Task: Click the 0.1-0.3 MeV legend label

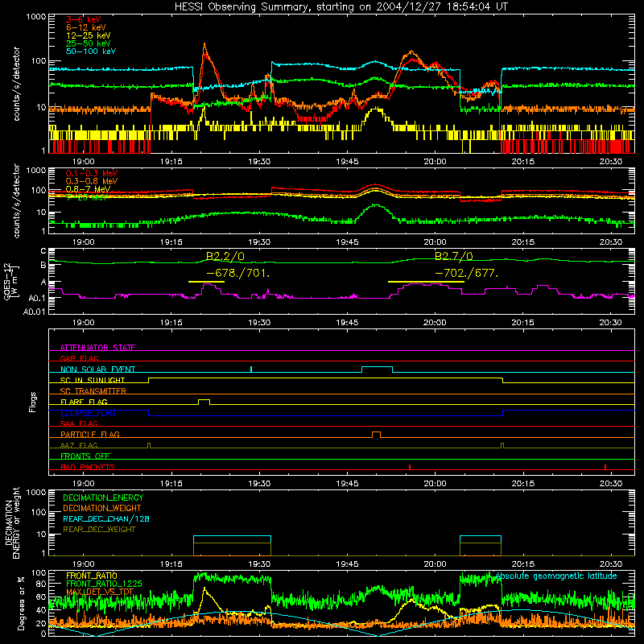Action: [92, 173]
